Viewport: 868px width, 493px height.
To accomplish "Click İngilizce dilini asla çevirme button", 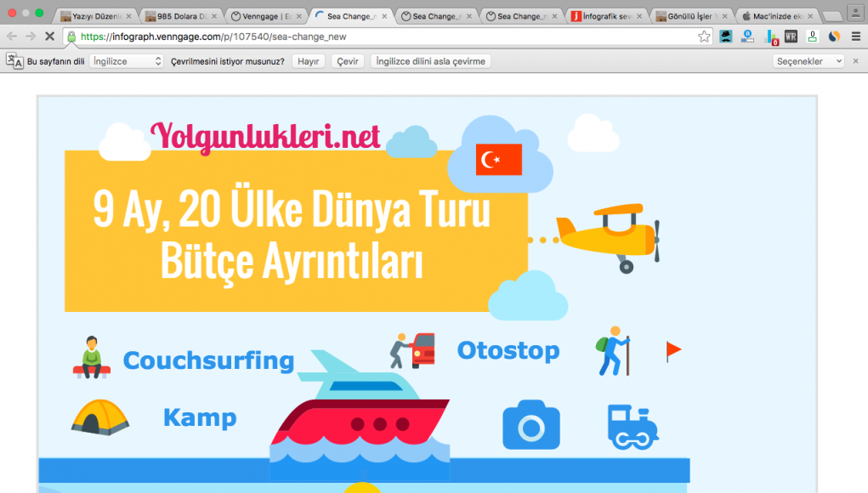I will [x=430, y=61].
